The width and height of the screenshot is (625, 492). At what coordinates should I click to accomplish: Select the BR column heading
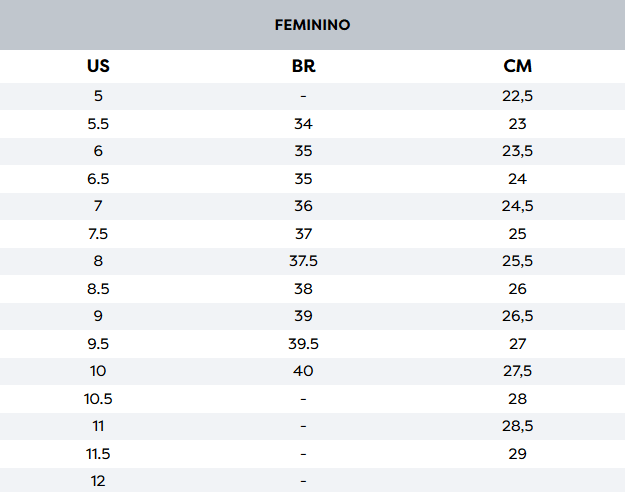coord(303,67)
